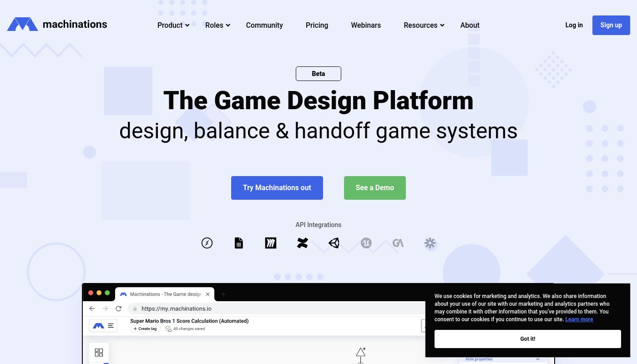The image size is (637, 364).
Task: Click the Zapier asterisk integration icon
Action: tap(430, 243)
